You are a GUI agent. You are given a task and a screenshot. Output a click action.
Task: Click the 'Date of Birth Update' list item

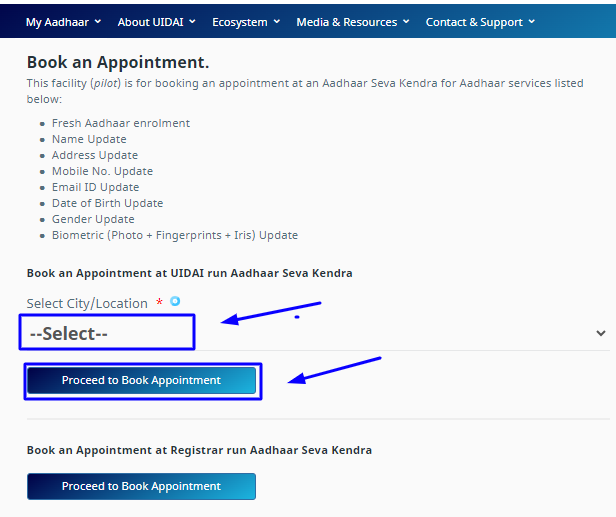107,203
